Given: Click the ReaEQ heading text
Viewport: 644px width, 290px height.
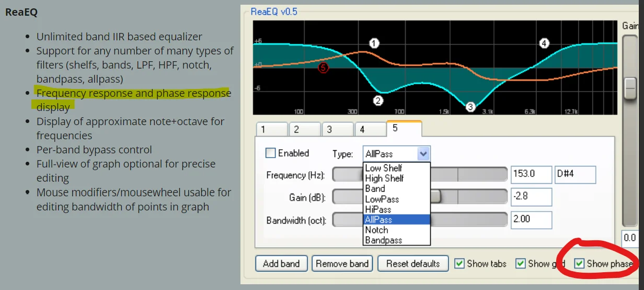Looking at the screenshot, I should [x=21, y=12].
